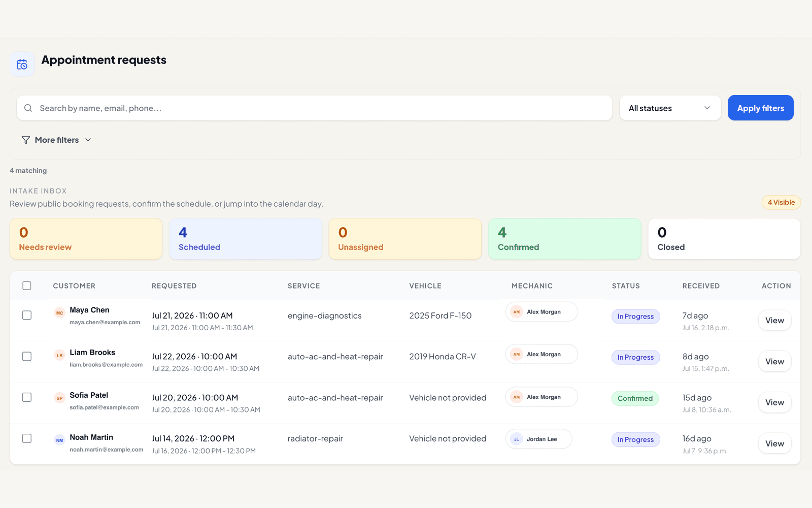Open the All statuses dropdown
Screen dimensions: 812x508
tap(670, 108)
